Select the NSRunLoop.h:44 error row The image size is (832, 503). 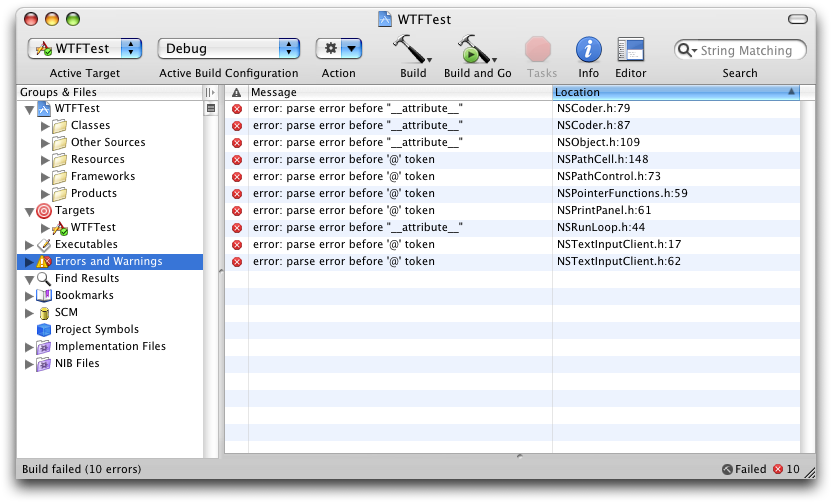pos(512,227)
